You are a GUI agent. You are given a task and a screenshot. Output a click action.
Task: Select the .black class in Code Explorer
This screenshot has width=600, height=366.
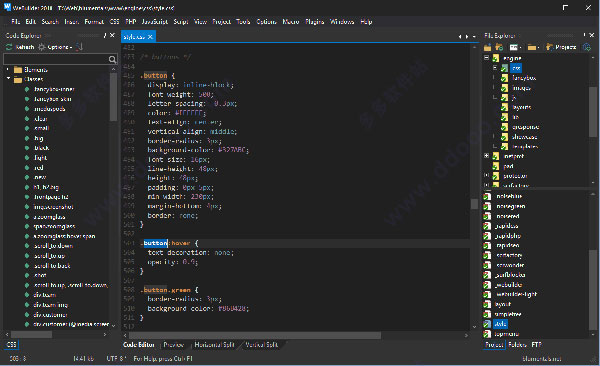[41, 148]
